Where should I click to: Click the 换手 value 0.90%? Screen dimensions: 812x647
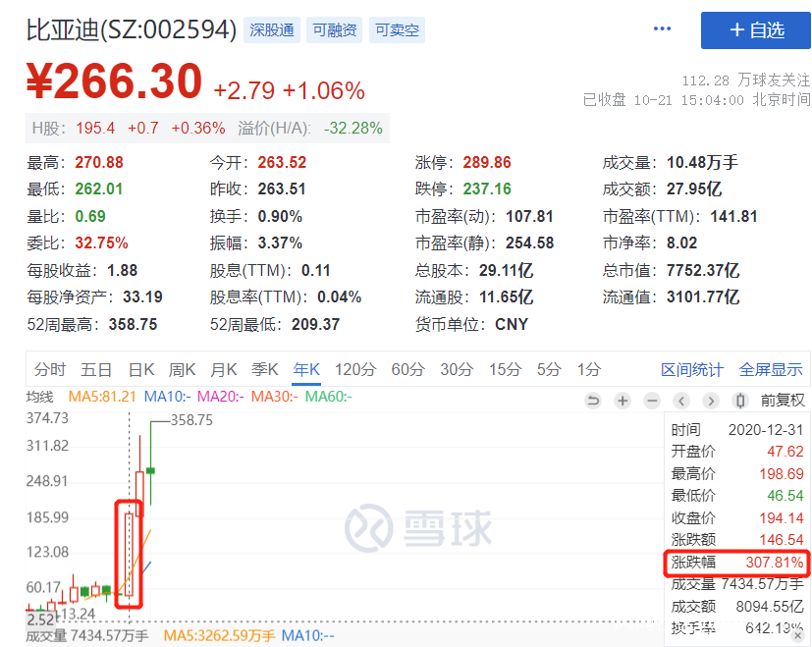coord(280,217)
